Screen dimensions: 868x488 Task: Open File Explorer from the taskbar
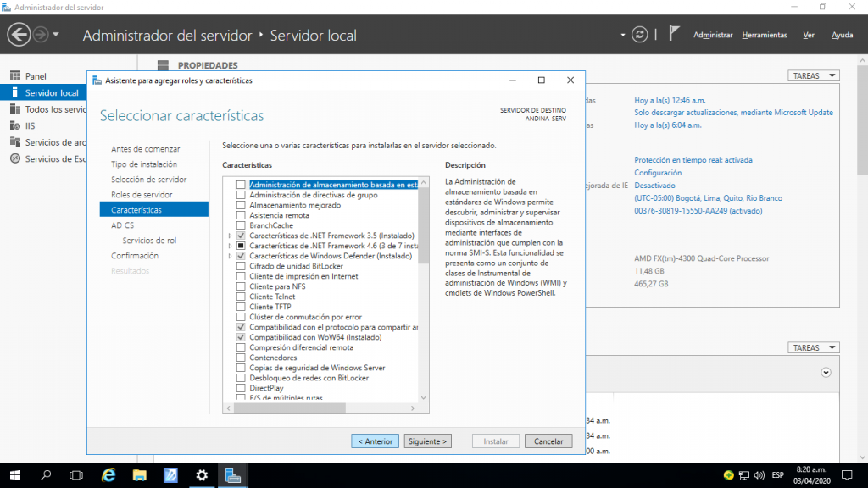(140, 475)
